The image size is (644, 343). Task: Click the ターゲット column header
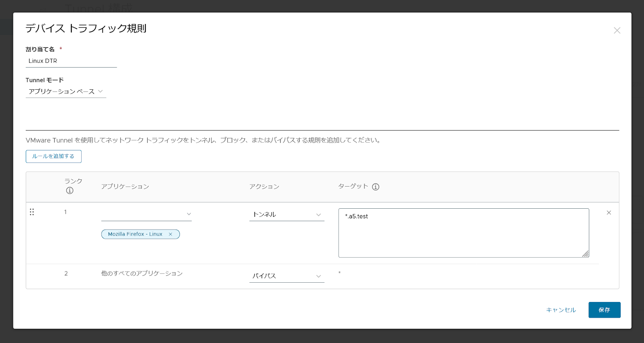coord(353,186)
